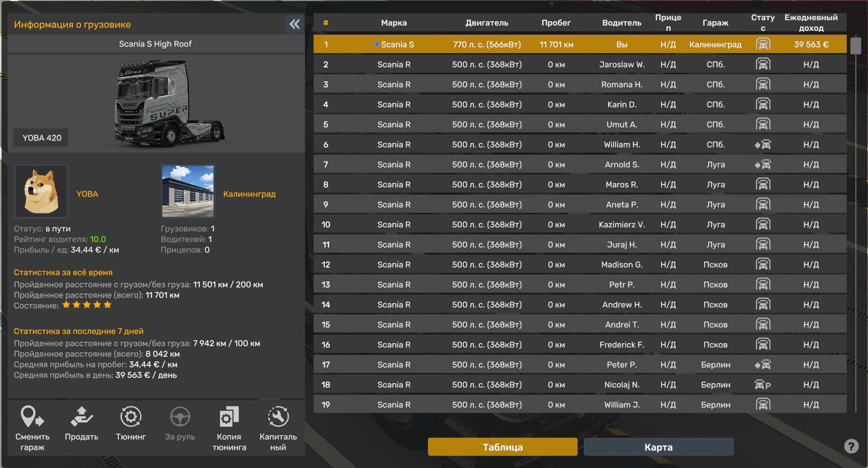Open the help question mark icon
The image size is (868, 468).
(851, 446)
